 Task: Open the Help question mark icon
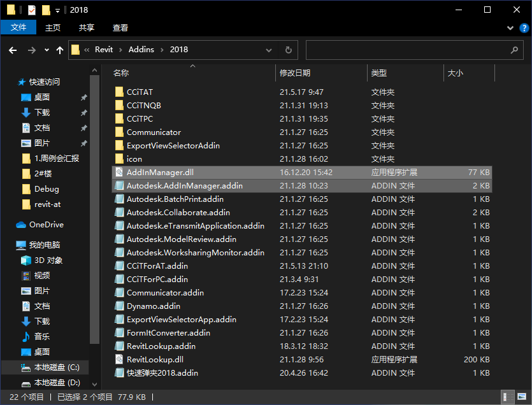(x=524, y=28)
